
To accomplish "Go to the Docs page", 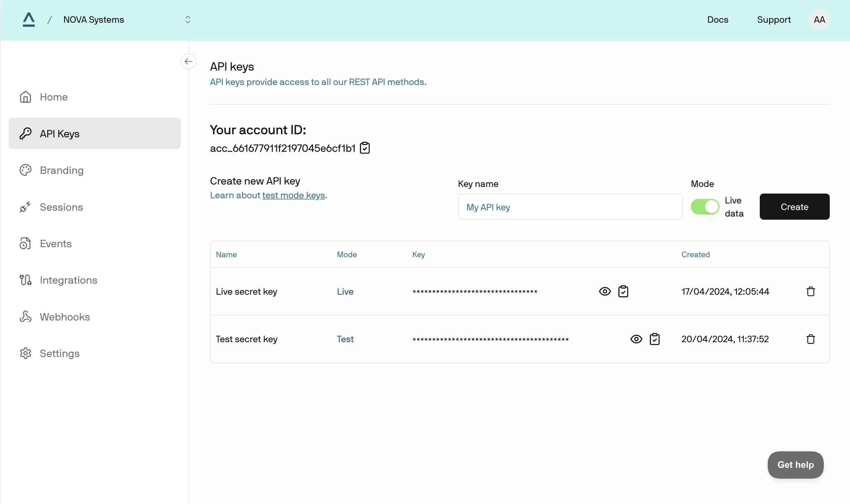I will [x=717, y=20].
